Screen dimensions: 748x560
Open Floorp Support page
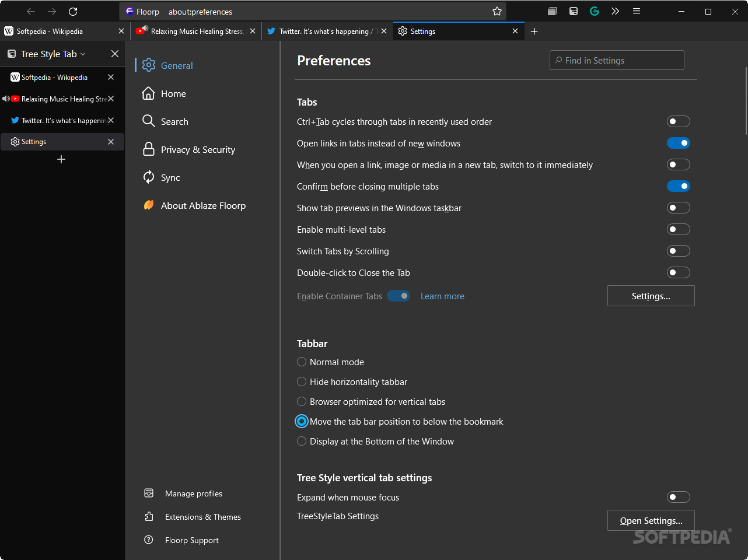[181, 540]
